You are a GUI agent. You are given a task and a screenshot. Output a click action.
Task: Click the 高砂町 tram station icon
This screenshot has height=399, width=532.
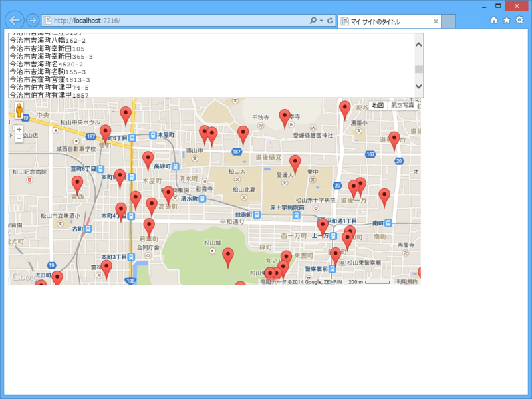[x=175, y=166]
